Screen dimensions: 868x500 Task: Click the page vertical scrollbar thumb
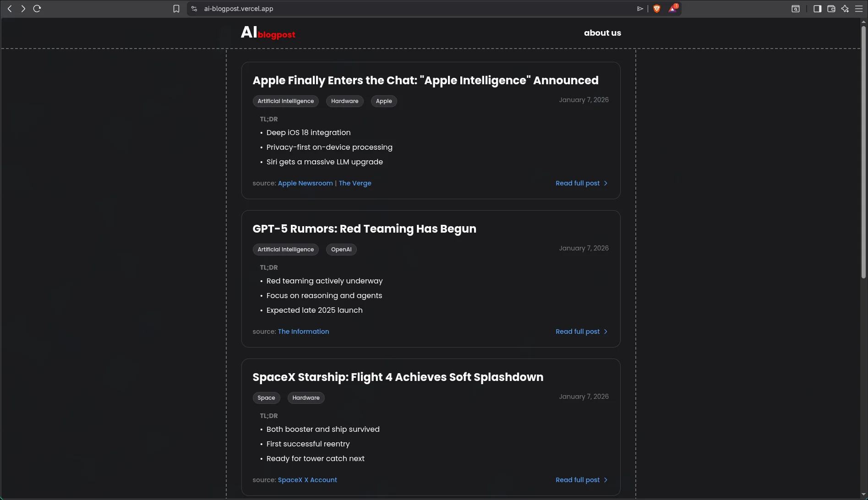pos(863,151)
